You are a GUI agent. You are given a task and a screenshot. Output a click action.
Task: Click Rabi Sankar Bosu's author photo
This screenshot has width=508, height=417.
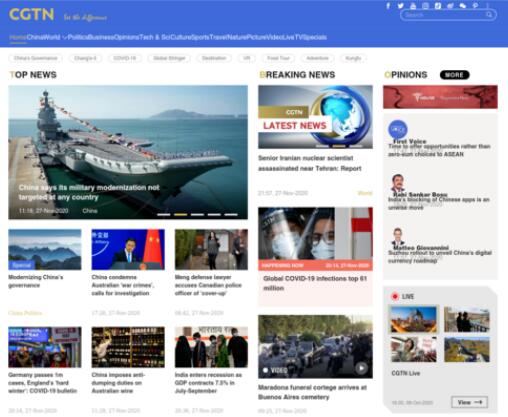[x=398, y=182]
